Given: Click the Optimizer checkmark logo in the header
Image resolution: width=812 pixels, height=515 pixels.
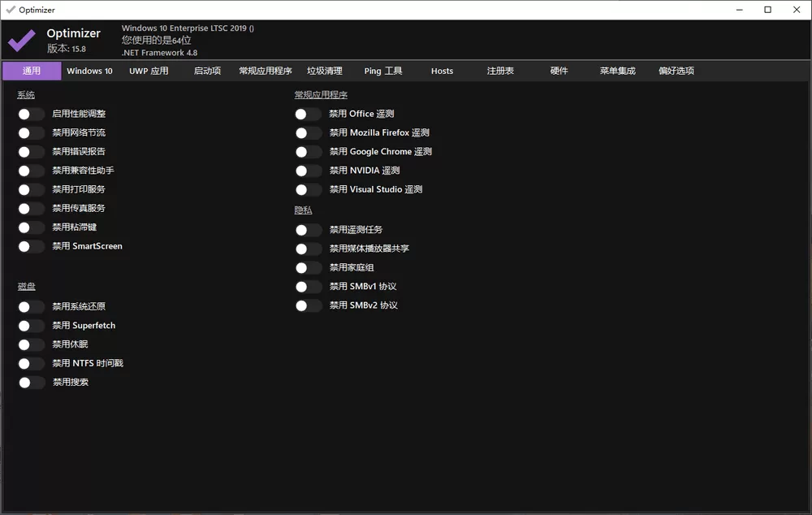Looking at the screenshot, I should click(x=20, y=39).
